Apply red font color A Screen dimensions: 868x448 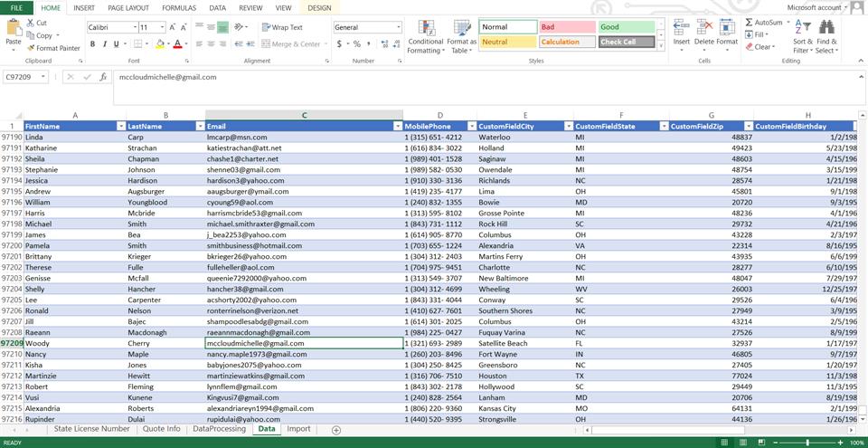coord(177,43)
